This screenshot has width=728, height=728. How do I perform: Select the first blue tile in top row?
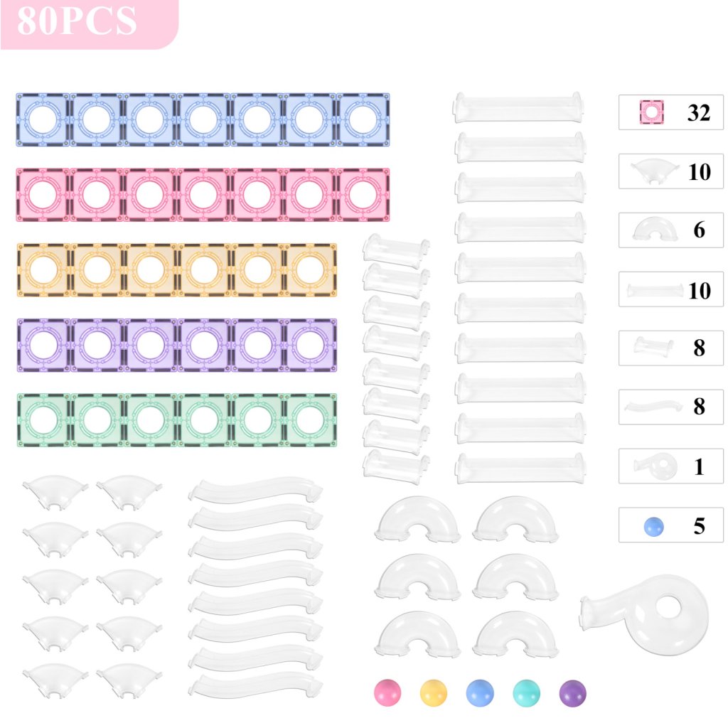click(43, 119)
